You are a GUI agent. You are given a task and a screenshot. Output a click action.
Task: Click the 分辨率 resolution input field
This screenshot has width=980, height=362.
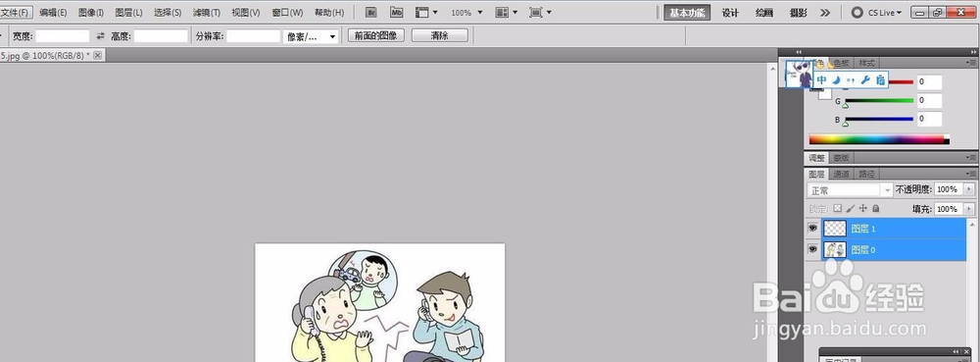coord(253,36)
